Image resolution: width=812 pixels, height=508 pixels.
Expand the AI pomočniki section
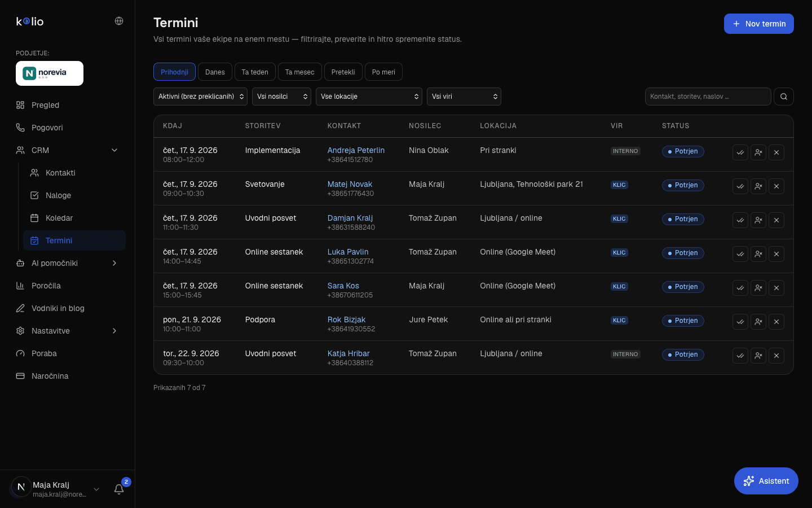(68, 263)
